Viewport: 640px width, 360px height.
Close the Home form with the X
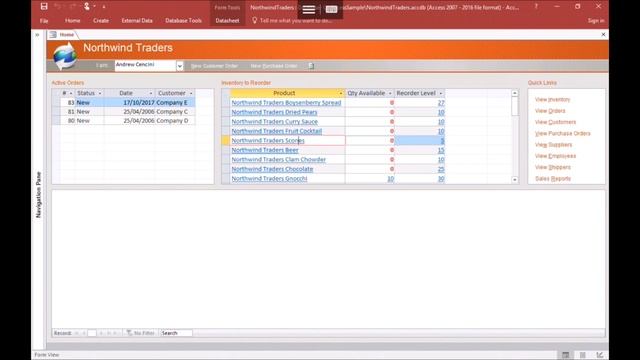tap(603, 35)
